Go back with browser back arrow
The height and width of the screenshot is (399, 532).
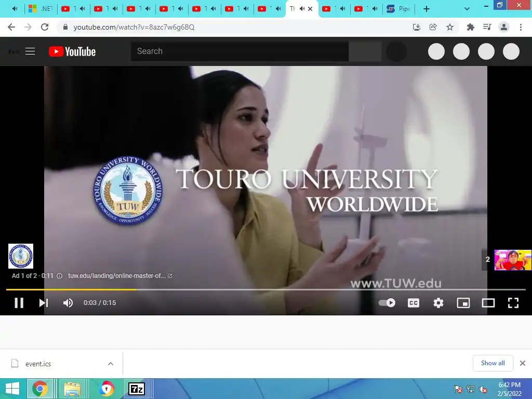11,27
